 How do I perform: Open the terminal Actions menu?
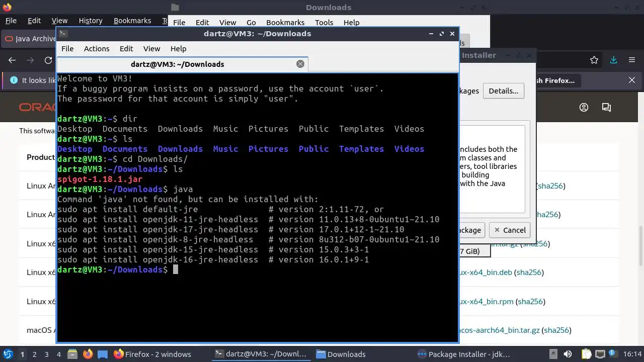[x=97, y=49]
